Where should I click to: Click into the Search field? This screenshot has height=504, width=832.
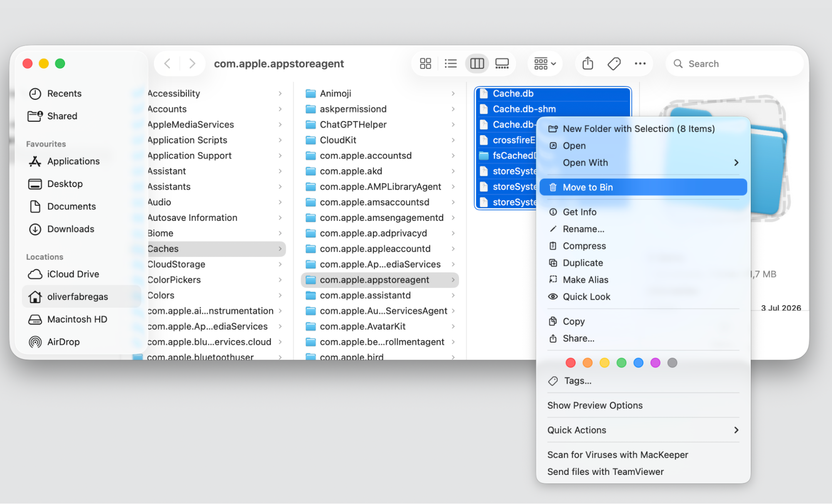(735, 64)
